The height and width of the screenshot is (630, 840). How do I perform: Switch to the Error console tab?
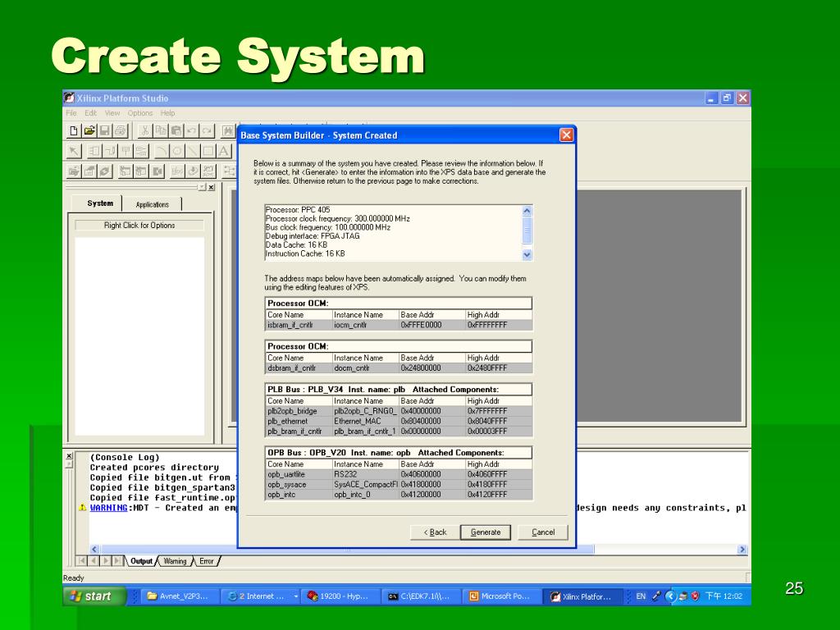coord(206,561)
